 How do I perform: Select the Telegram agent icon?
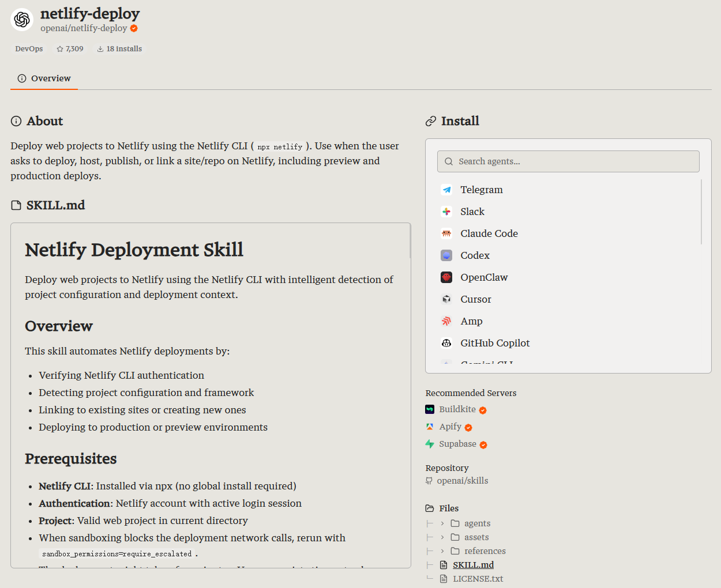(x=446, y=190)
